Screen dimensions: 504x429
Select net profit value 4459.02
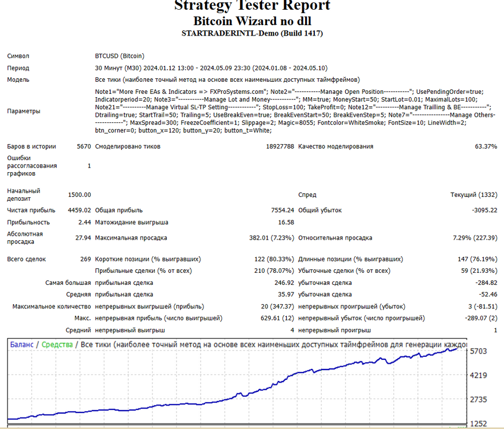tap(79, 210)
